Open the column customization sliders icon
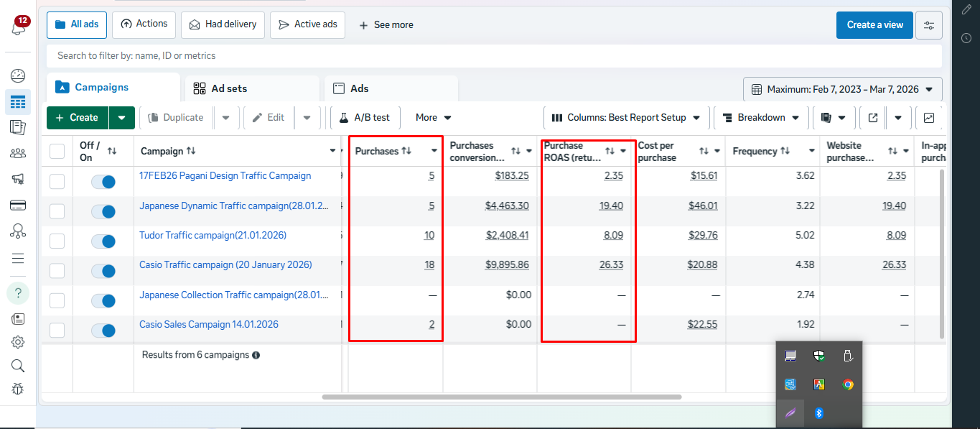 tap(929, 25)
